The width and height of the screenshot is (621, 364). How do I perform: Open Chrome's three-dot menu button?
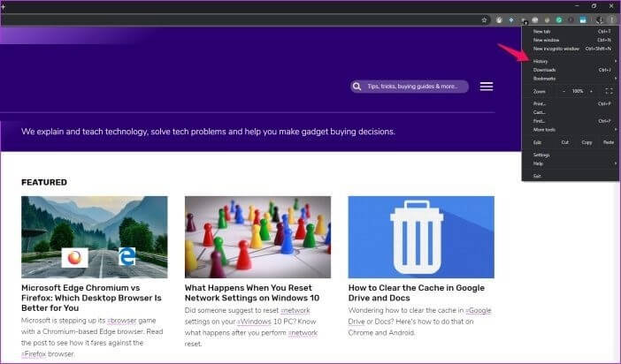[612, 19]
